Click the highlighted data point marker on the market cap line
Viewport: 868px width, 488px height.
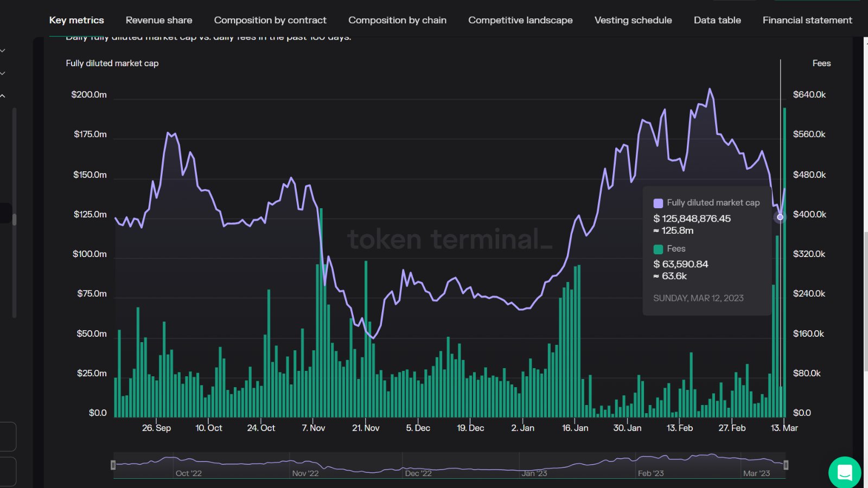tap(780, 217)
